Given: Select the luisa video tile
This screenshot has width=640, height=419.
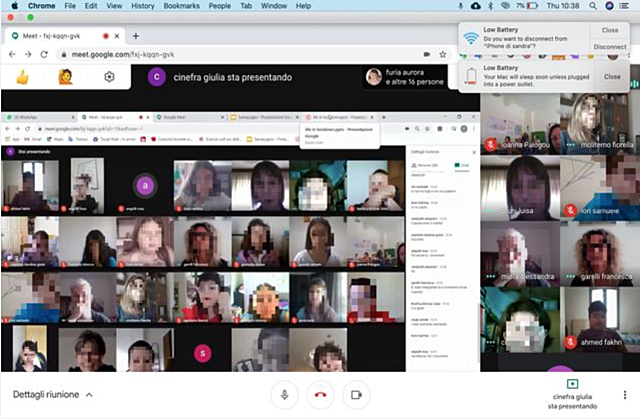Looking at the screenshot, I should point(520,188).
